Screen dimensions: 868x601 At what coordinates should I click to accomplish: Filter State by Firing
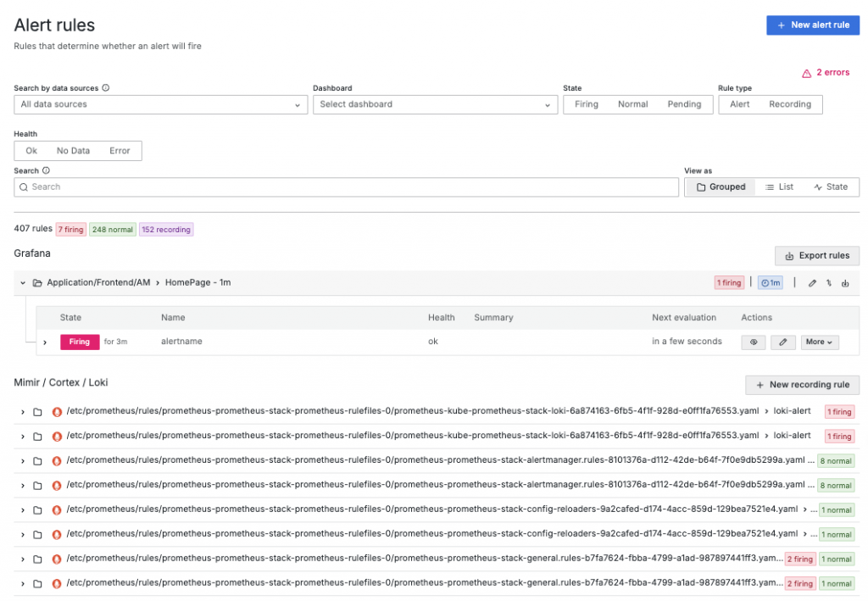pyautogui.click(x=587, y=104)
